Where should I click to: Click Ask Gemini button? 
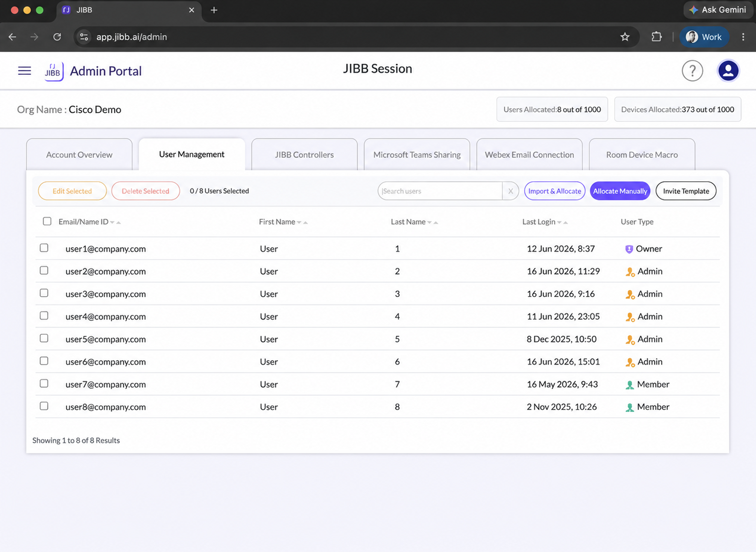pyautogui.click(x=717, y=10)
